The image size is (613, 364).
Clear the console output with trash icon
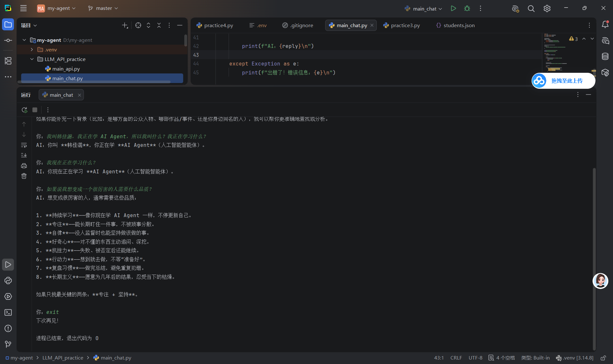point(24,176)
